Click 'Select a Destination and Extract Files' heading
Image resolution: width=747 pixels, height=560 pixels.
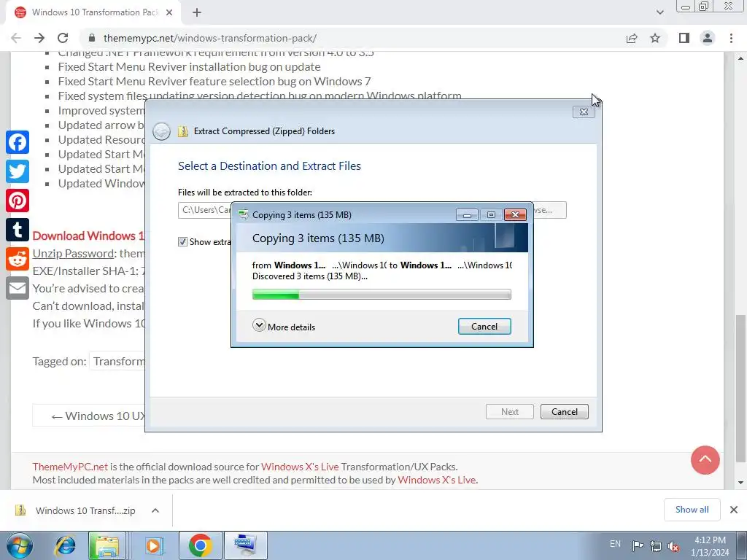269,166
